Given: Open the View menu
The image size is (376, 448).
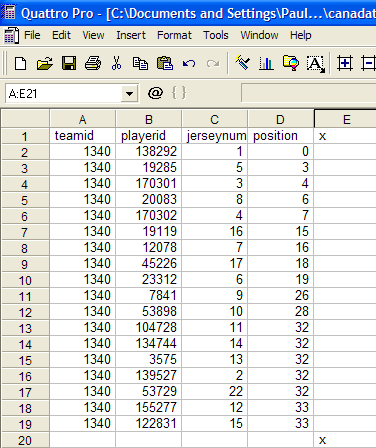Looking at the screenshot, I should click(x=93, y=35).
